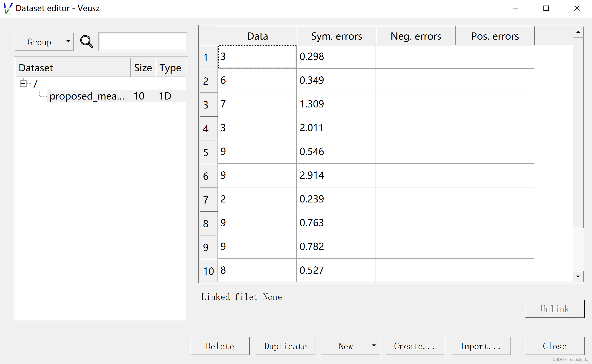Click the dataset search input field
This screenshot has width=592, height=364.
(143, 42)
